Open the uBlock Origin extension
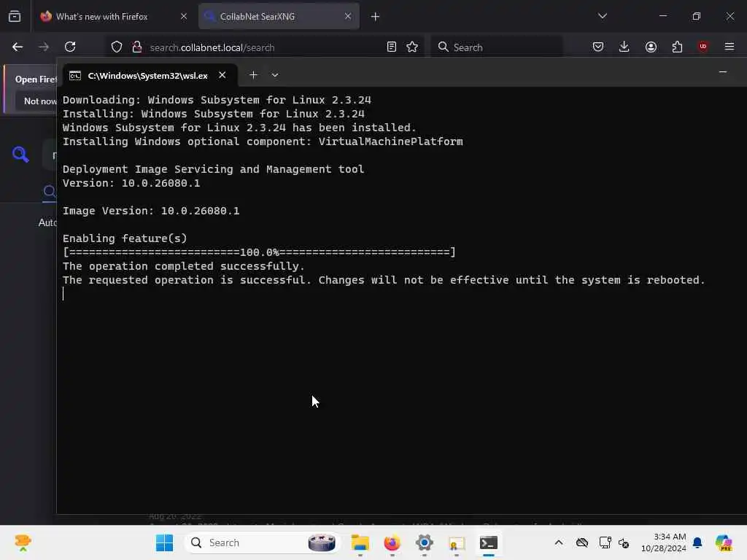Image resolution: width=747 pixels, height=560 pixels. click(703, 46)
